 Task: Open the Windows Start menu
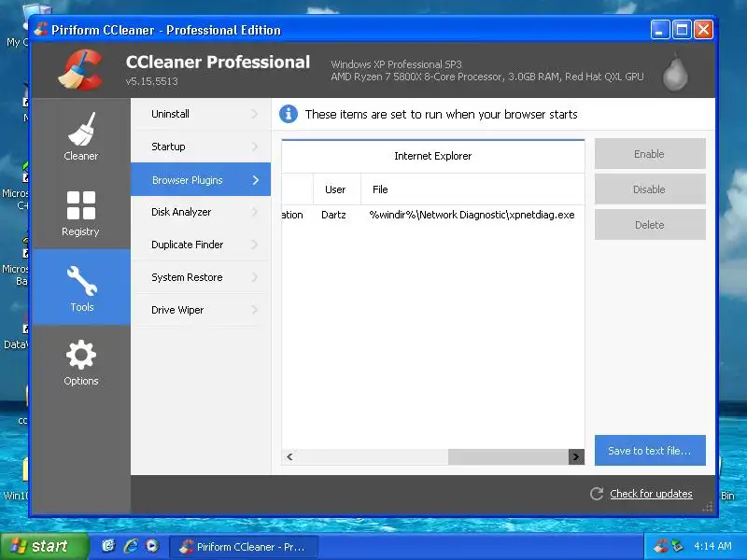click(x=43, y=546)
